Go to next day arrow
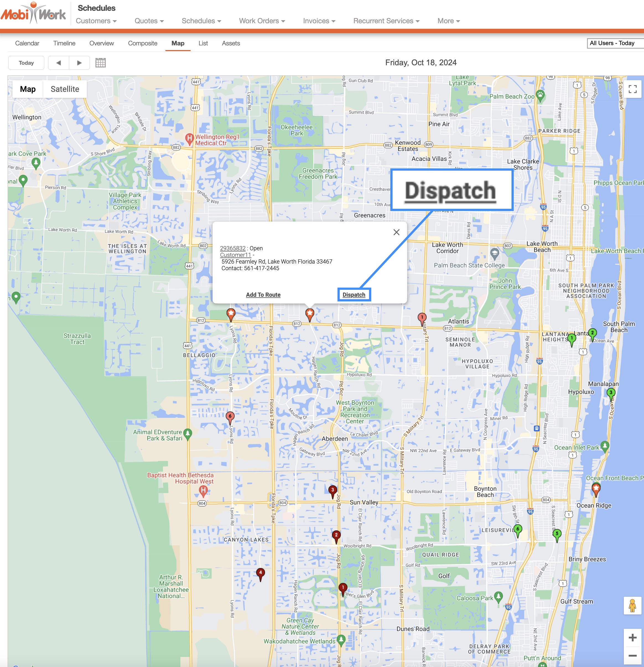Screen dimensions: 644x667 pos(79,62)
